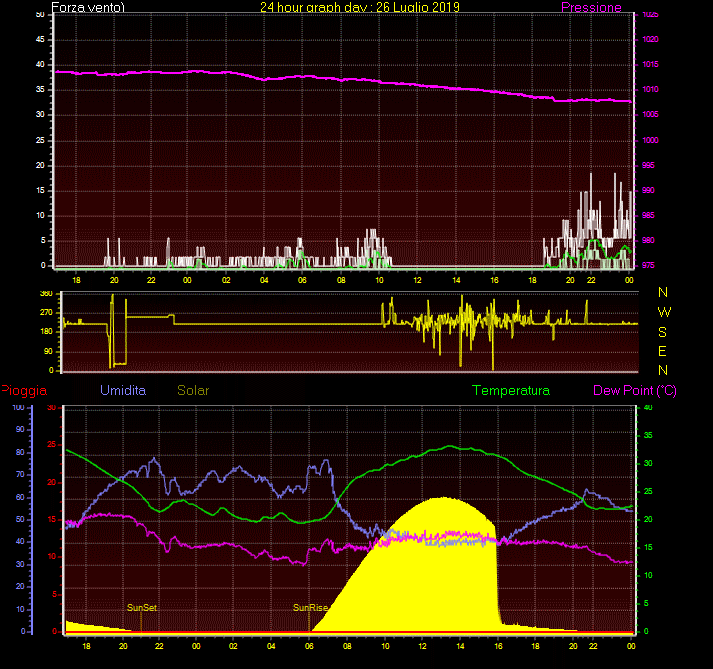Screen dimensions: 713x669
Task: Click the "W" wind direction letter
Action: 664,312
